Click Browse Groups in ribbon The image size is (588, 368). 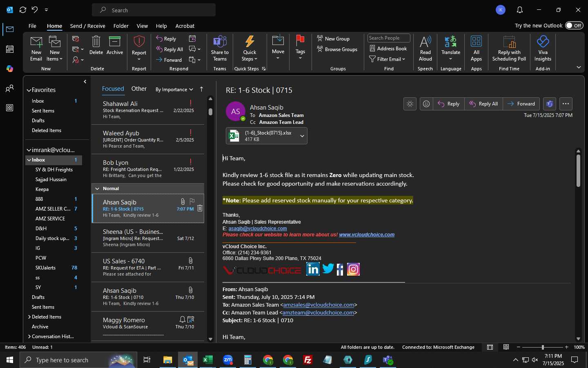(x=337, y=49)
